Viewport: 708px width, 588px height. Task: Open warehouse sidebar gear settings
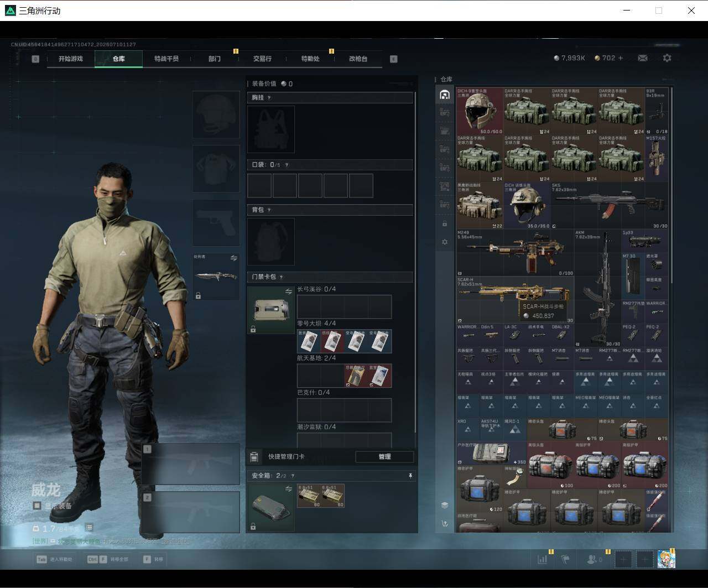click(445, 242)
